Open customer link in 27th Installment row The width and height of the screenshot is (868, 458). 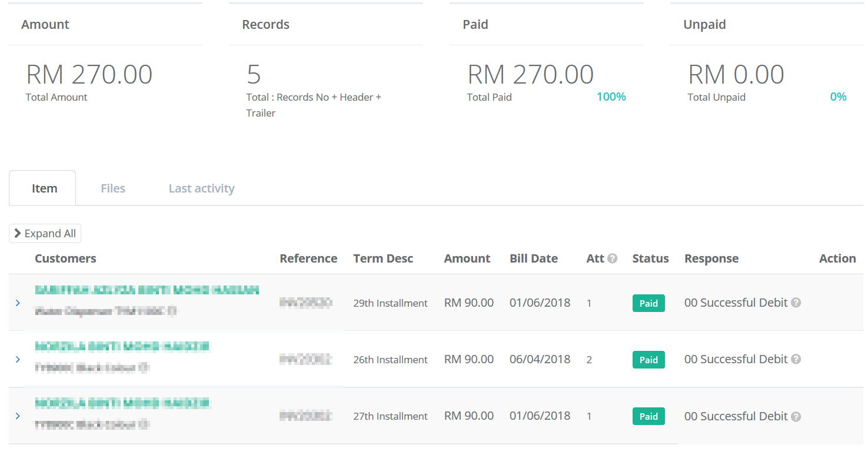pos(122,403)
